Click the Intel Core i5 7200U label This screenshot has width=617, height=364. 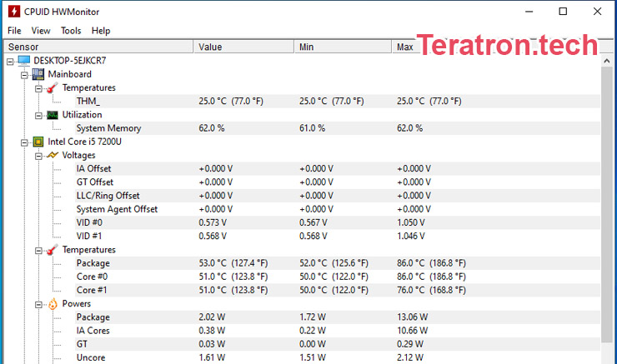pyautogui.click(x=84, y=142)
